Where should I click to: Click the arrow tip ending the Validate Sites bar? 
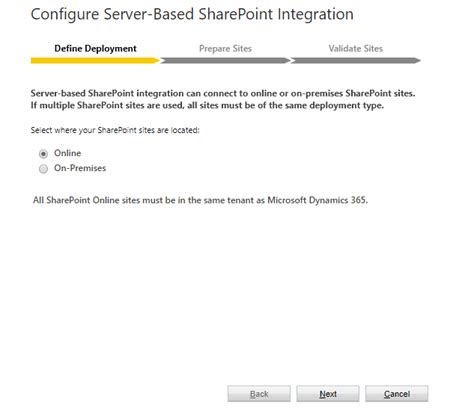click(418, 61)
